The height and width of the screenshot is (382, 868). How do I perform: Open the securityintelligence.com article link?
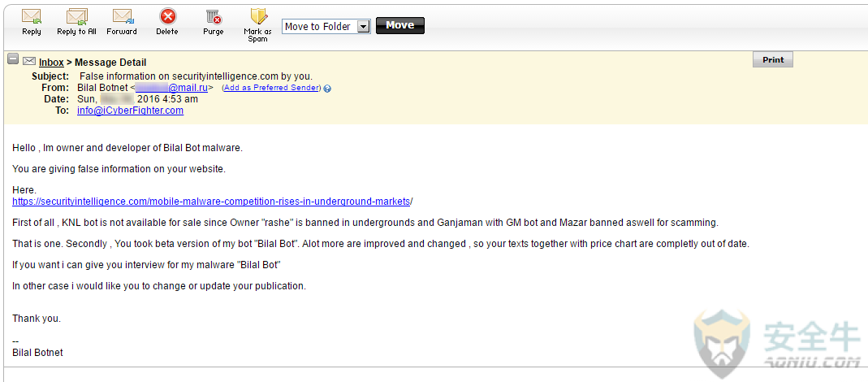coord(211,202)
